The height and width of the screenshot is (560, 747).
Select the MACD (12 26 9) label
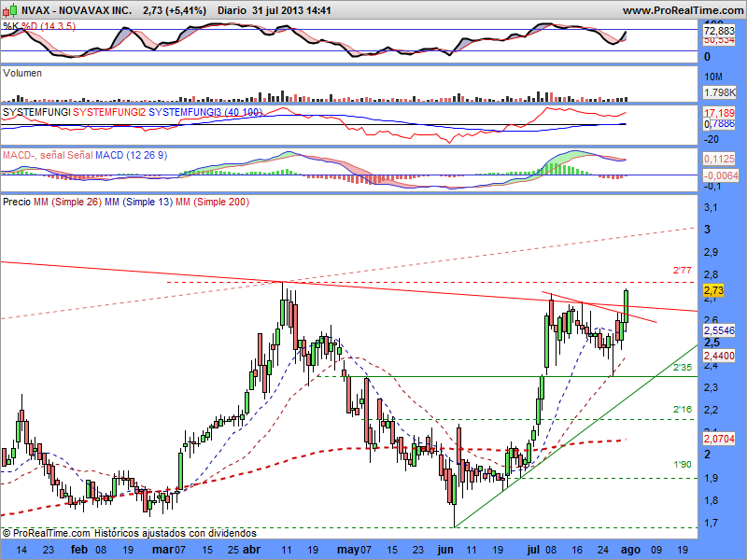pos(131,155)
